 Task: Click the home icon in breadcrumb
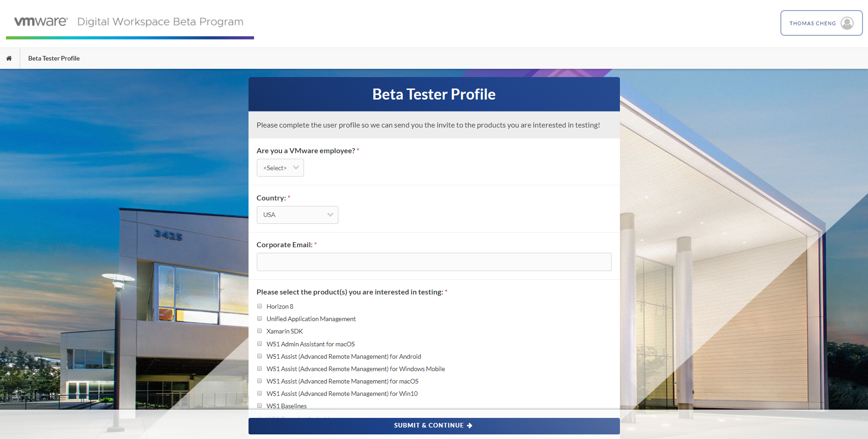click(x=9, y=58)
